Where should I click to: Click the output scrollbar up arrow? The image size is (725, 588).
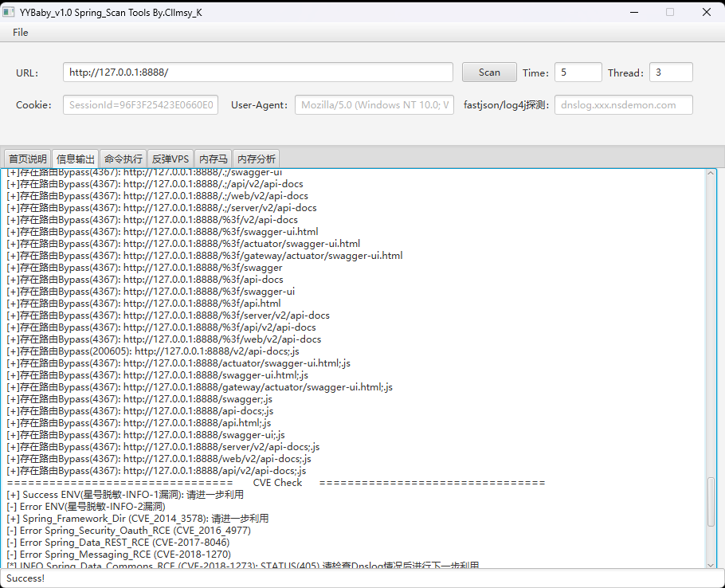711,173
